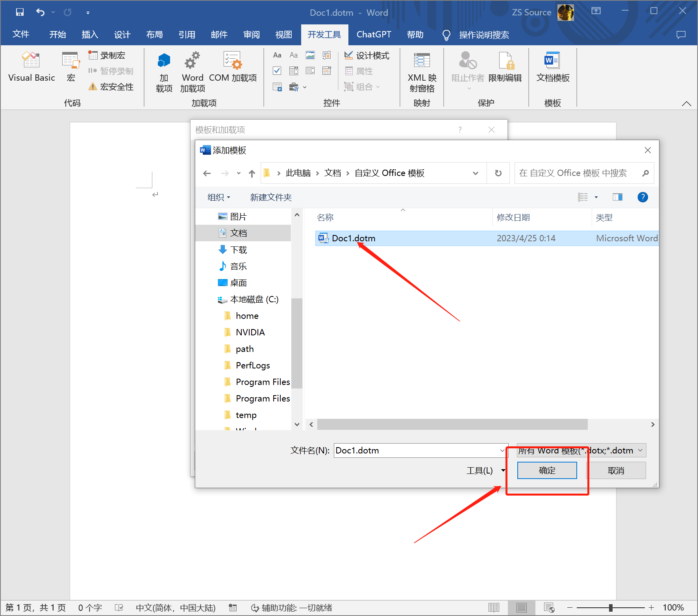Insert a checkbox content control
The width and height of the screenshot is (698, 616).
277,71
